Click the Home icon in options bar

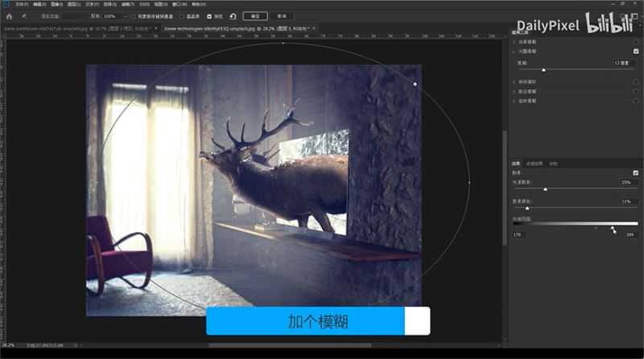click(x=9, y=15)
